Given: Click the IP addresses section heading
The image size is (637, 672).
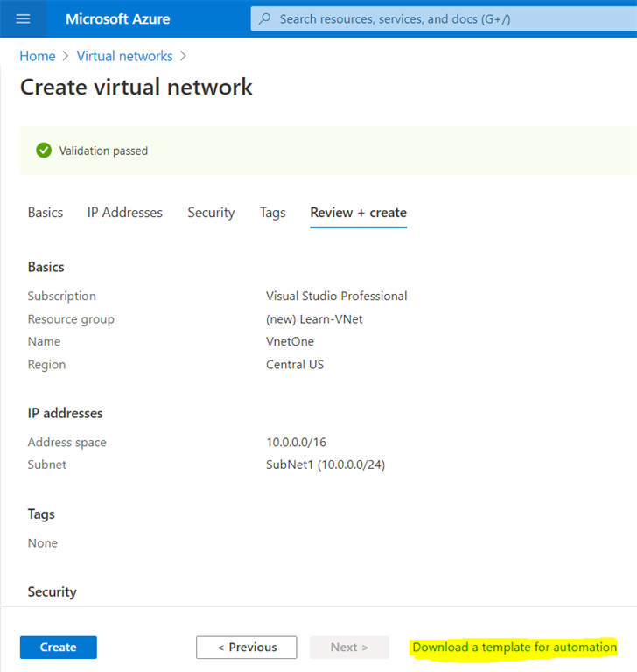Looking at the screenshot, I should (65, 413).
